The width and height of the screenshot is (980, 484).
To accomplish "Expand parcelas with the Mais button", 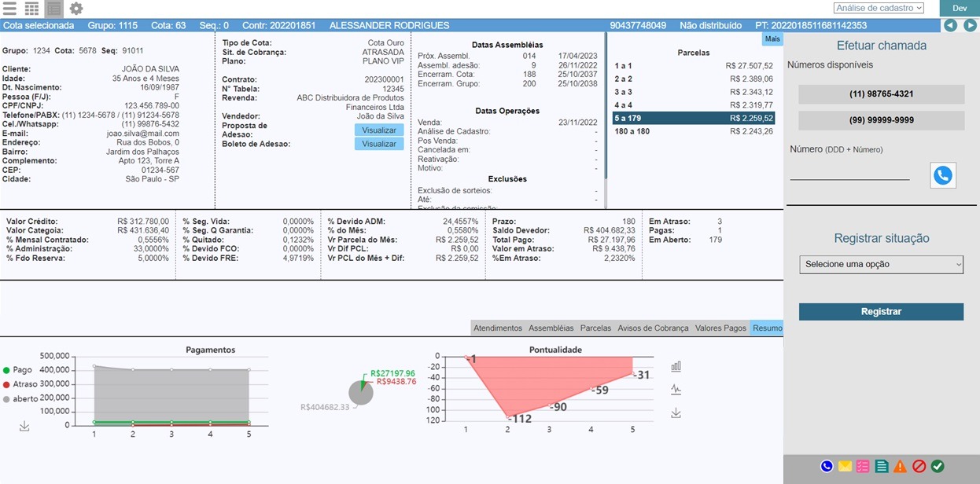I will point(772,38).
